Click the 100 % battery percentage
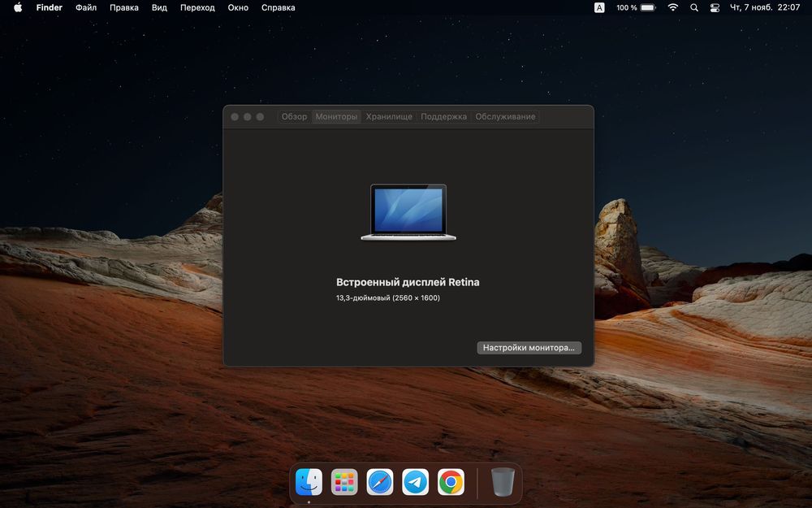Viewport: 812px width, 508px height. point(627,7)
